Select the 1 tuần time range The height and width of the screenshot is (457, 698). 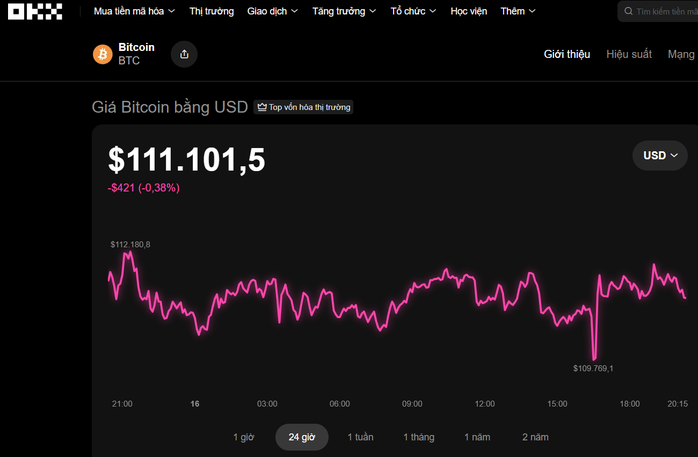[360, 437]
